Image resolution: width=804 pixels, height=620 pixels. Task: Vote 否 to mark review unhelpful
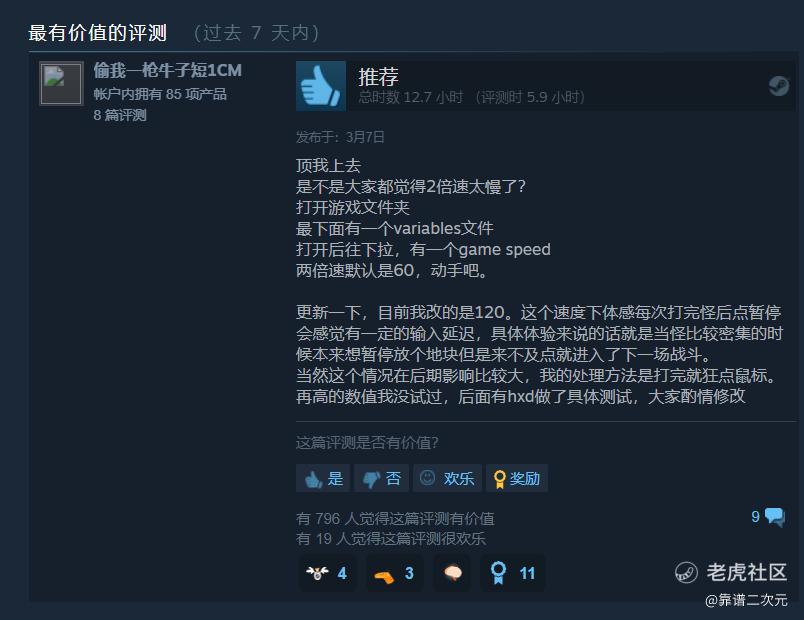tap(381, 478)
